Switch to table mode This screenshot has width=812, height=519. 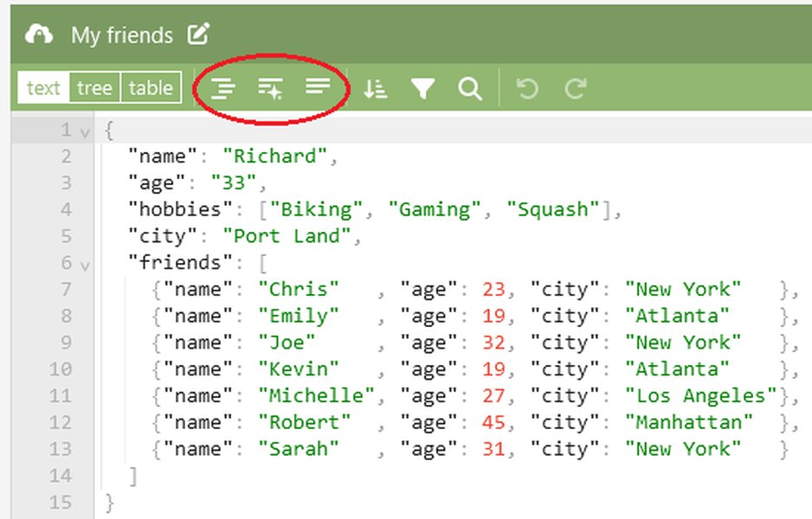pos(151,88)
